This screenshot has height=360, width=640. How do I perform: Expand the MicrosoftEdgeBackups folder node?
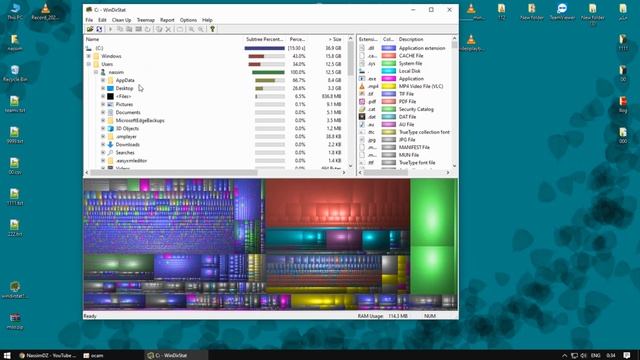[x=103, y=120]
